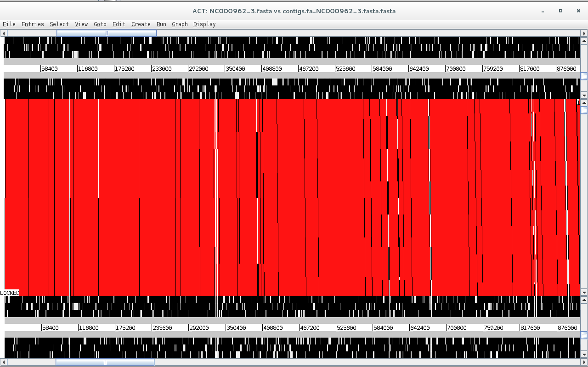Open the Entries menu
Screen dimensions: 588x367
(x=33, y=24)
